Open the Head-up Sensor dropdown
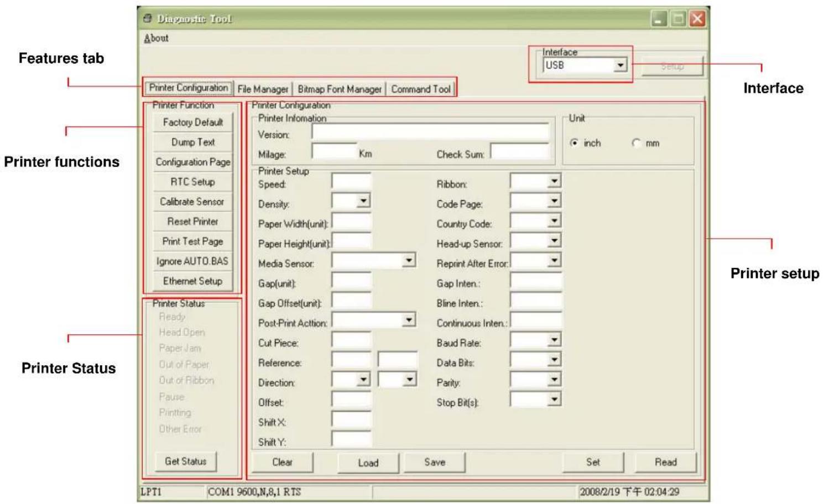Viewport: 824px width, 504px height. tap(554, 241)
